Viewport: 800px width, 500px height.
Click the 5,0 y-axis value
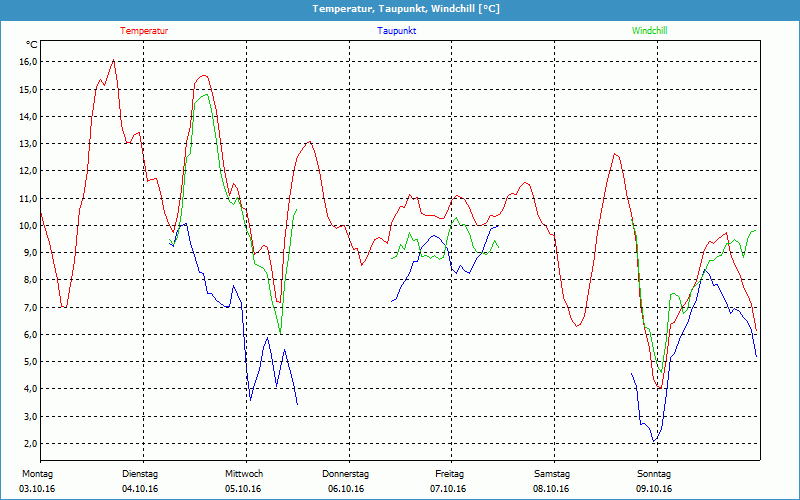(x=31, y=362)
